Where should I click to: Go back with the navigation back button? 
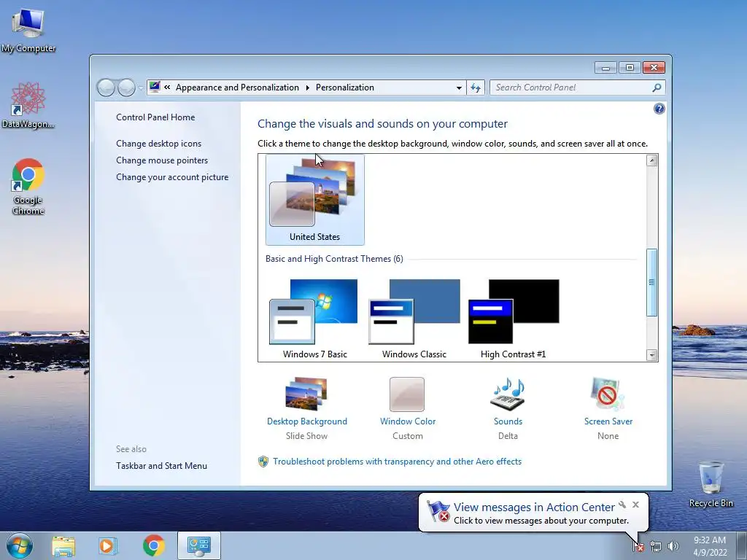[106, 87]
